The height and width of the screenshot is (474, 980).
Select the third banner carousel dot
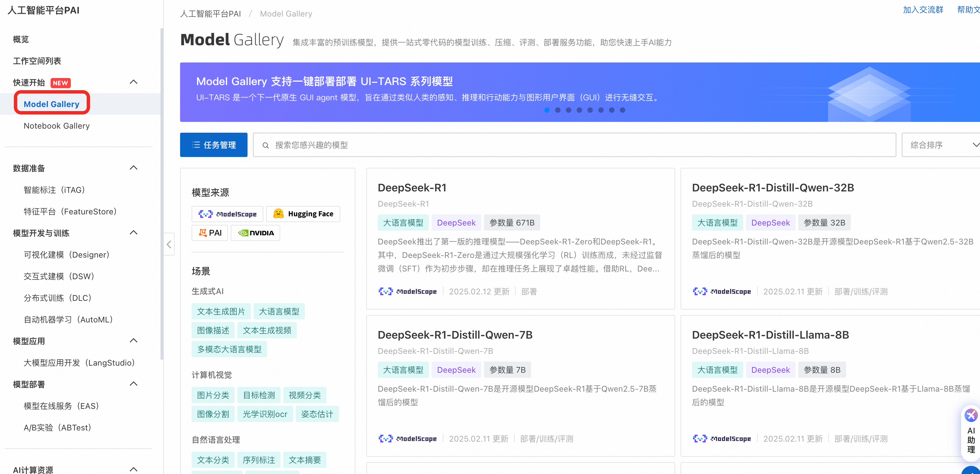tap(568, 110)
